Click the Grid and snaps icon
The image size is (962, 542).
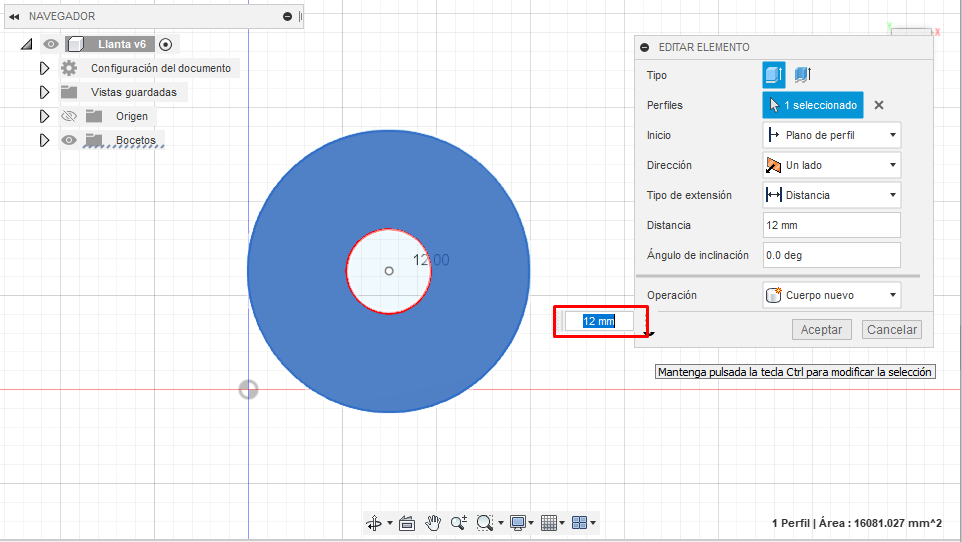coord(548,523)
